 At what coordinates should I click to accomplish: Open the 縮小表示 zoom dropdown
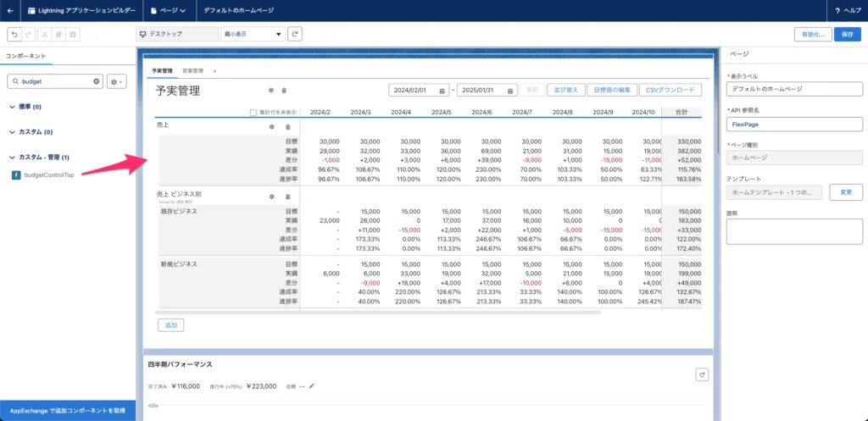pyautogui.click(x=252, y=35)
